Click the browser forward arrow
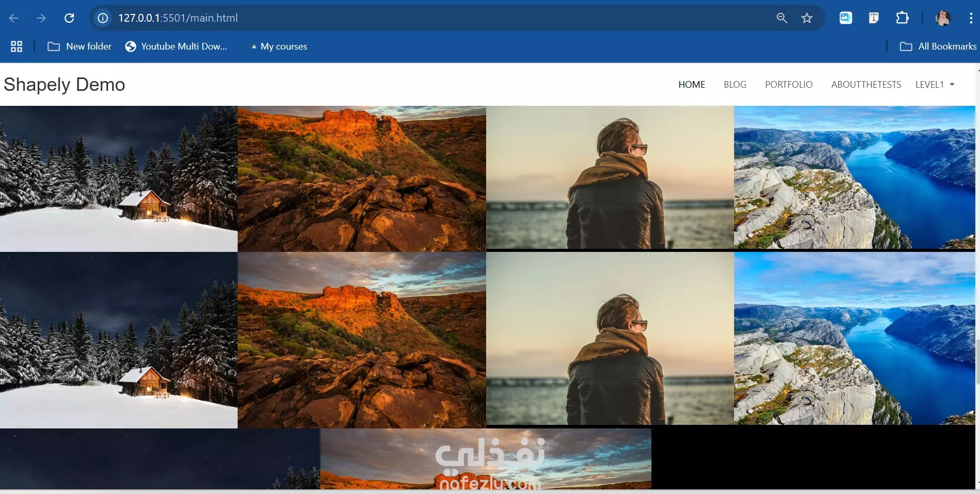Viewport: 980px width, 494px height. coord(41,18)
